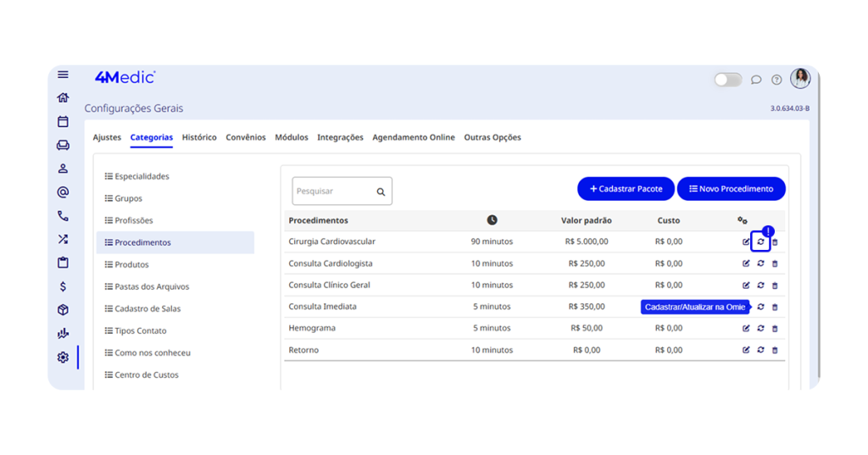Open the hamburger menu in sidebar
The width and height of the screenshot is (868, 455).
[63, 75]
